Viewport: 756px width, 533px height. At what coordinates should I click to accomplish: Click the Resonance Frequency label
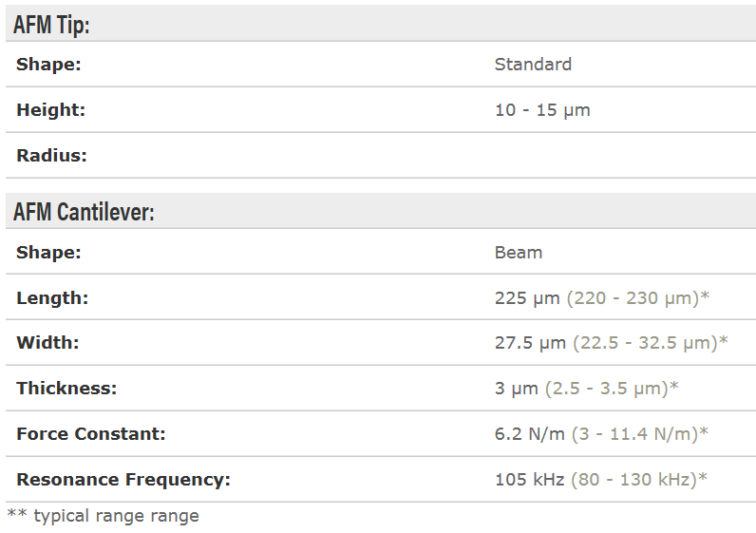pyautogui.click(x=123, y=480)
